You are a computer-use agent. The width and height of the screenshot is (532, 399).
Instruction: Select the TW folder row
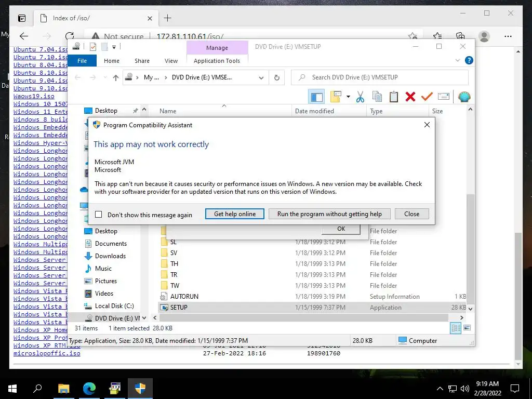pos(312,286)
